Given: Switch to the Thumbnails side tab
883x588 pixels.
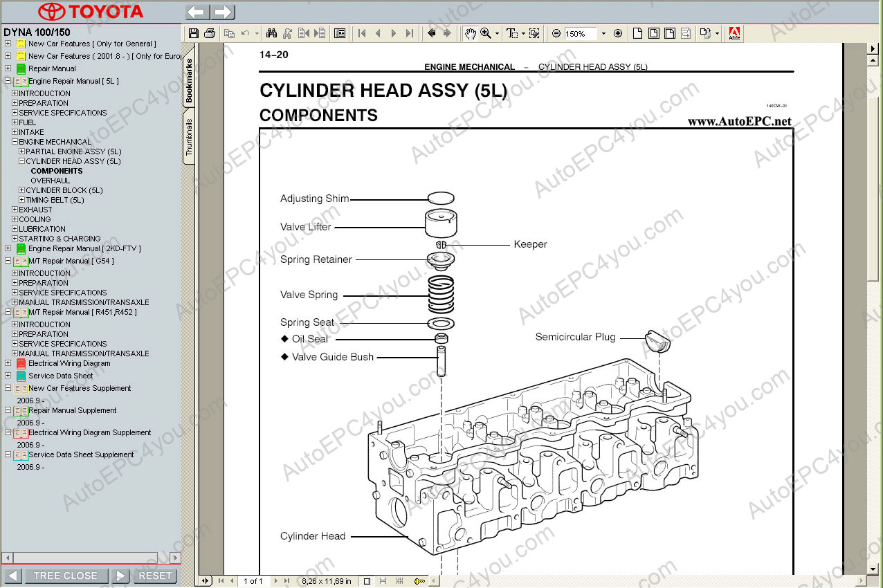Looking at the screenshot, I should pos(189,137).
